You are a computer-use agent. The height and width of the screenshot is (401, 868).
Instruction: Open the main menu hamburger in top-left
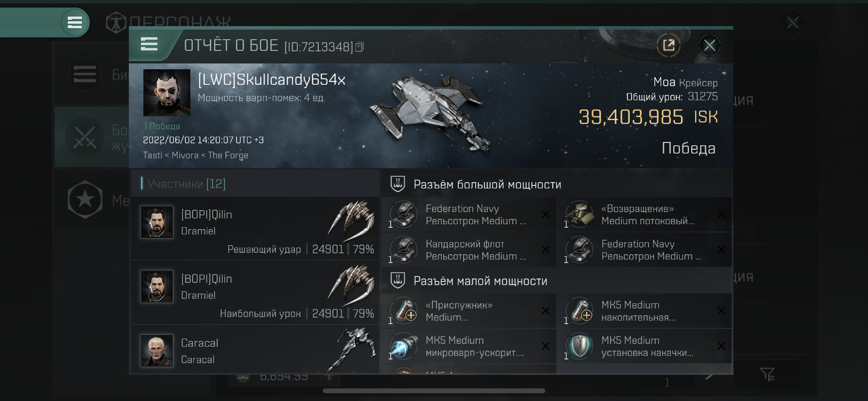(x=75, y=22)
